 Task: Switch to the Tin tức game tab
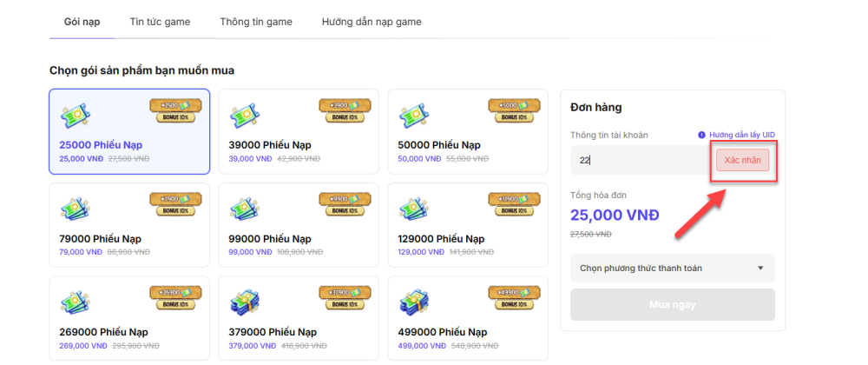(160, 22)
